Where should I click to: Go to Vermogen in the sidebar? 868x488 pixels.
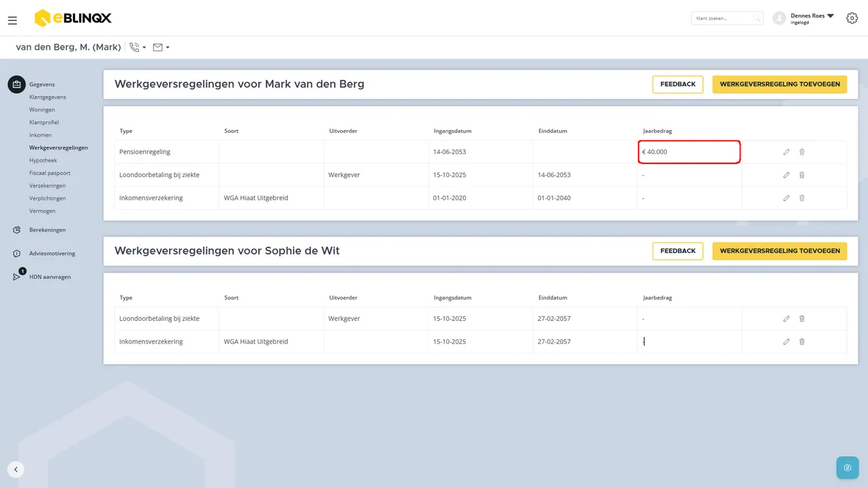pos(43,211)
